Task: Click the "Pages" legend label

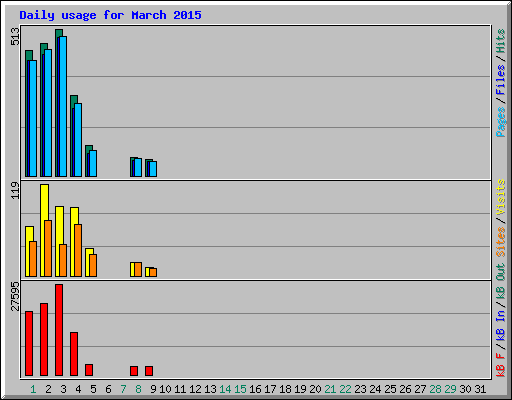Action: pos(501,122)
